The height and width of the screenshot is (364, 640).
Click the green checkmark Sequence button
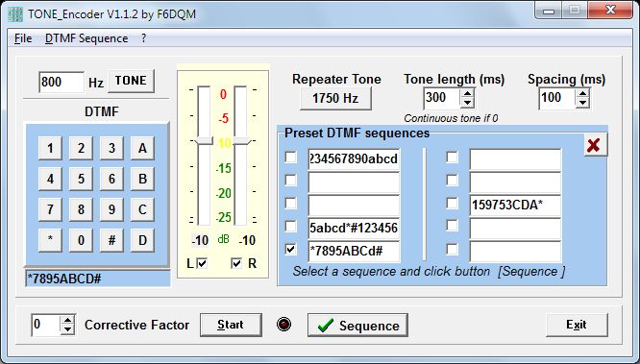coord(357,326)
